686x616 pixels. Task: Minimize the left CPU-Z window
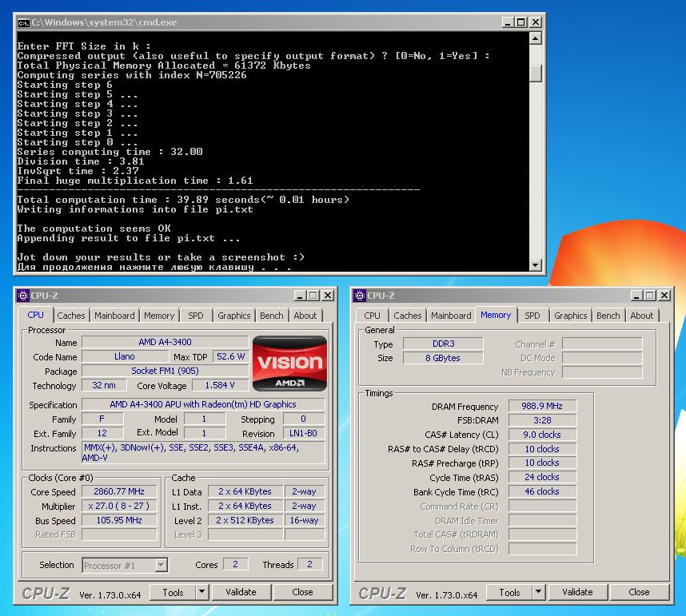tap(300, 296)
